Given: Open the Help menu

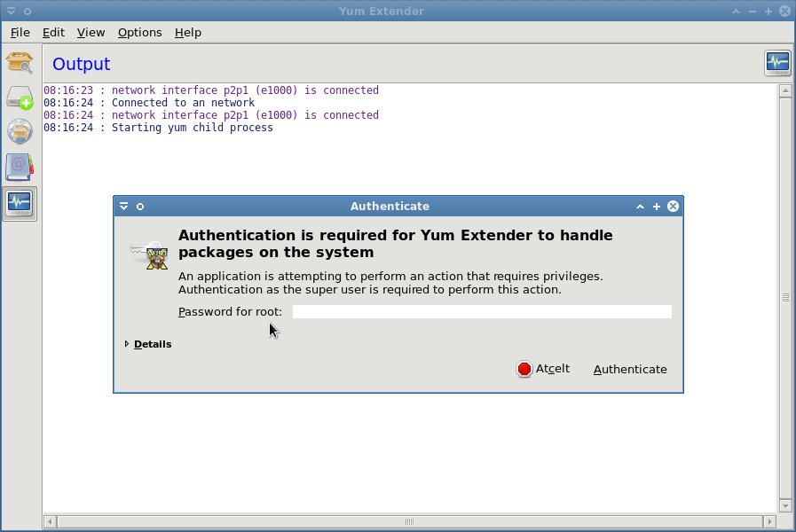Looking at the screenshot, I should coord(188,33).
